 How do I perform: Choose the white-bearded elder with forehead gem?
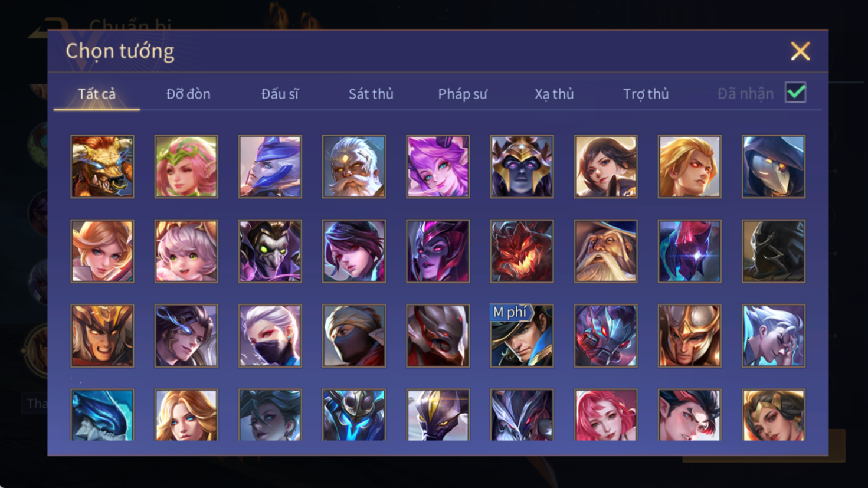(x=354, y=166)
